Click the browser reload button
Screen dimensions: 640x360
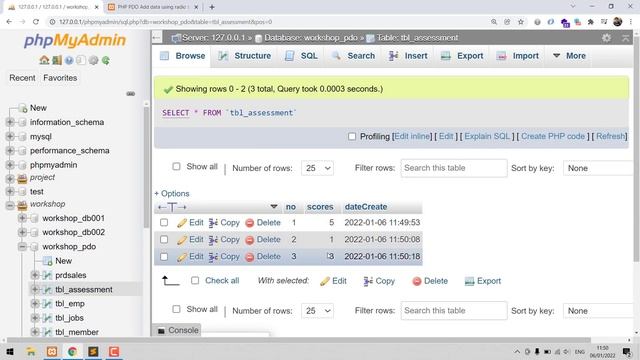pos(36,22)
